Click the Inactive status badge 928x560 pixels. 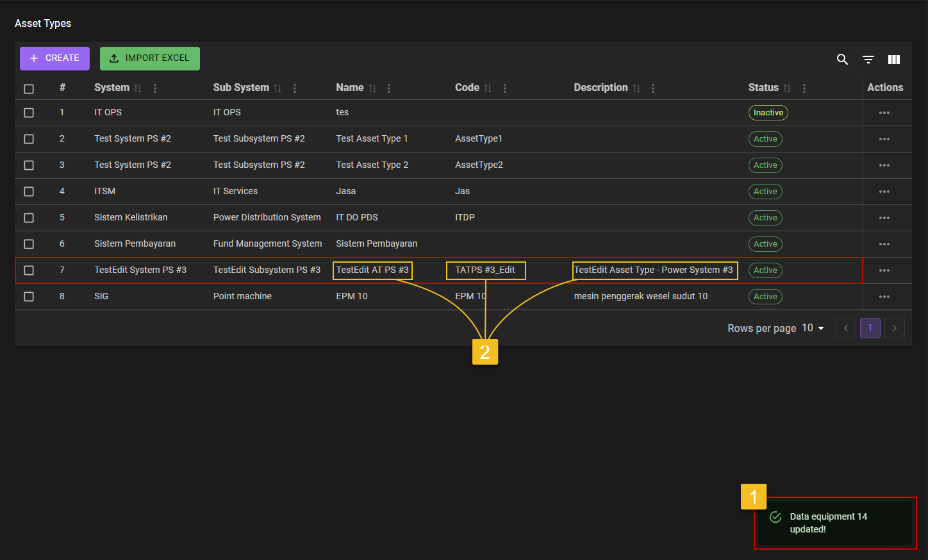(768, 113)
